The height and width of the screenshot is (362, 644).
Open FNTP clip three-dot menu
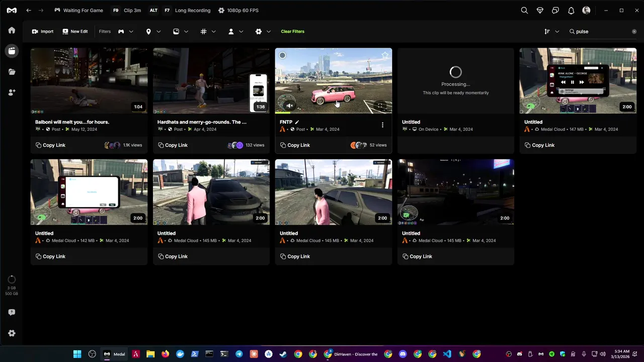382,125
